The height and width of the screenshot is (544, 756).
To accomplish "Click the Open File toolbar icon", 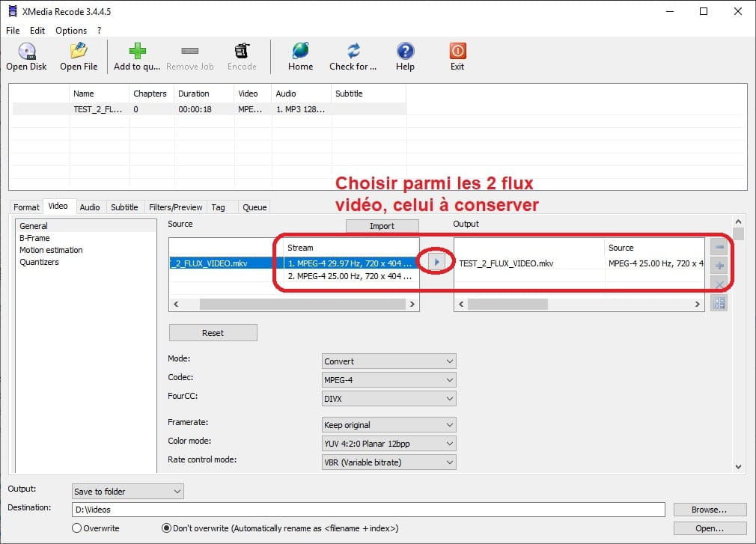I will [x=79, y=57].
